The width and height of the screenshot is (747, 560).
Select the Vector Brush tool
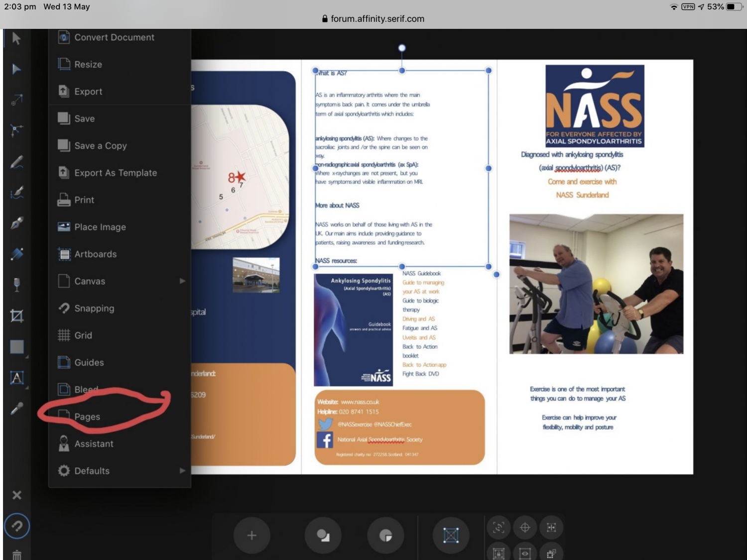(x=16, y=193)
